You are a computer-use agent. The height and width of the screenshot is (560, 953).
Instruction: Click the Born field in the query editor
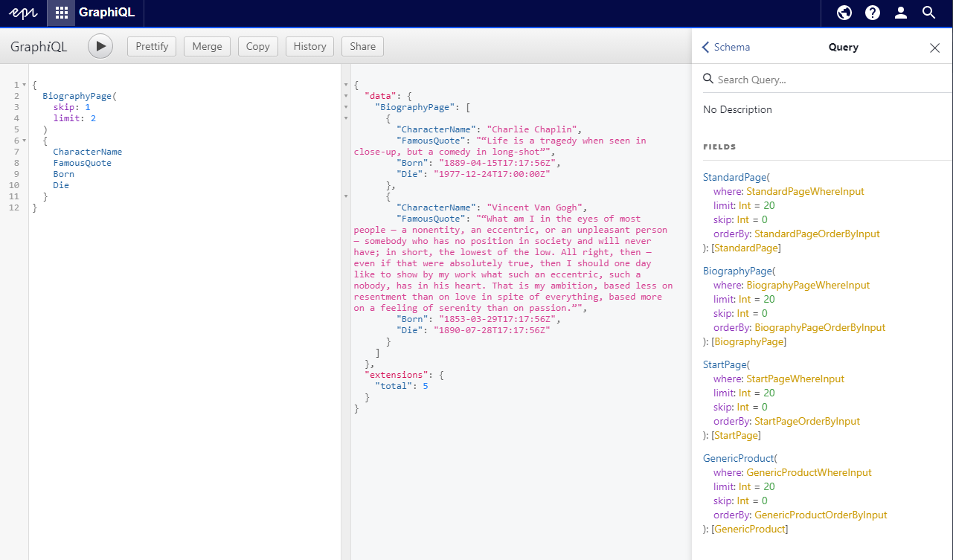click(64, 174)
